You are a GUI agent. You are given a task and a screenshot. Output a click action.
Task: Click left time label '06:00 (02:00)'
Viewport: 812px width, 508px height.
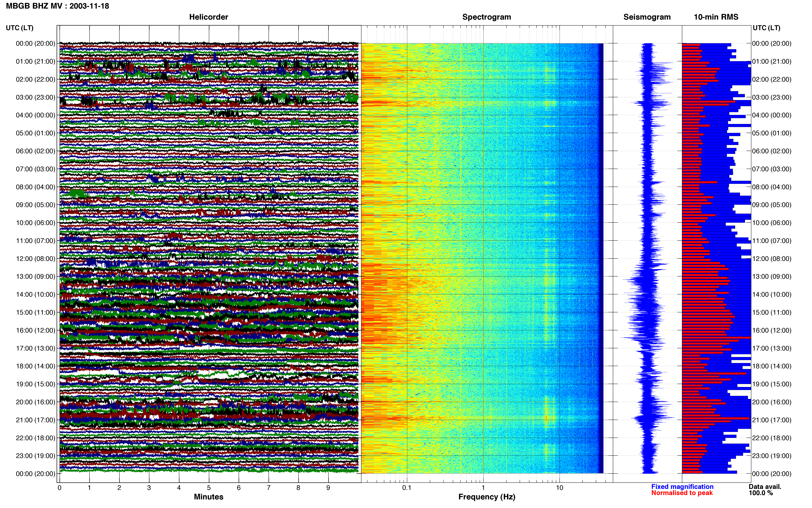pos(36,151)
